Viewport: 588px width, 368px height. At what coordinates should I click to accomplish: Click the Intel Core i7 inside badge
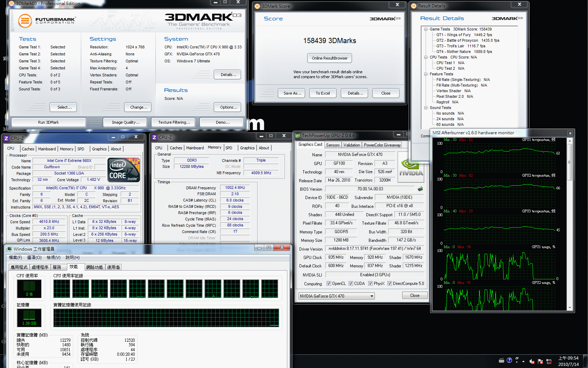point(124,170)
